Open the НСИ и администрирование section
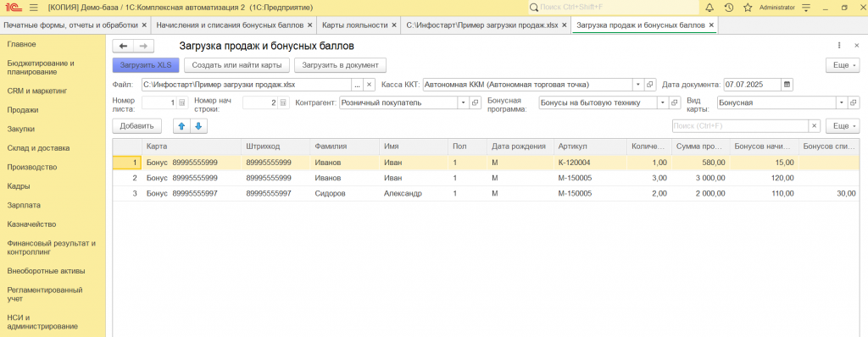Viewport: 868px width, 337px height. (x=42, y=322)
